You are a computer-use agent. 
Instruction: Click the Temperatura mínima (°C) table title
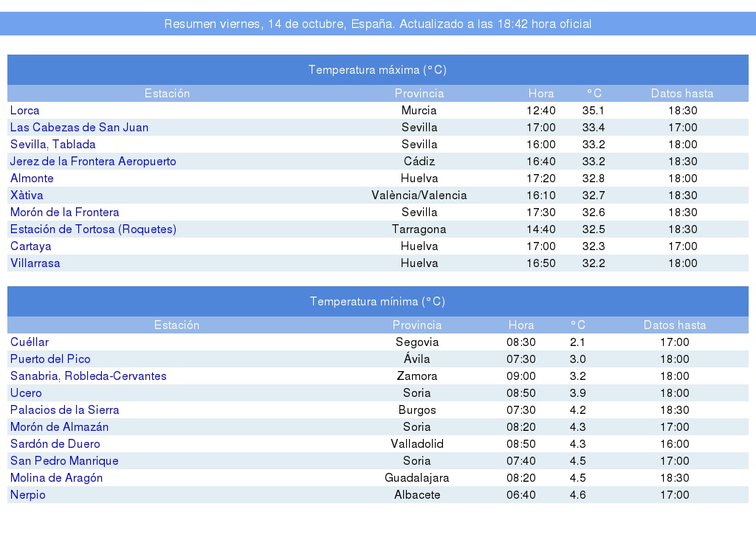pyautogui.click(x=377, y=302)
